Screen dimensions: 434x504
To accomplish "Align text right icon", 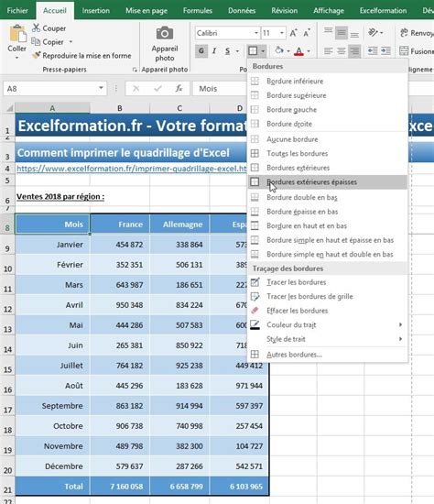I will 354,50.
